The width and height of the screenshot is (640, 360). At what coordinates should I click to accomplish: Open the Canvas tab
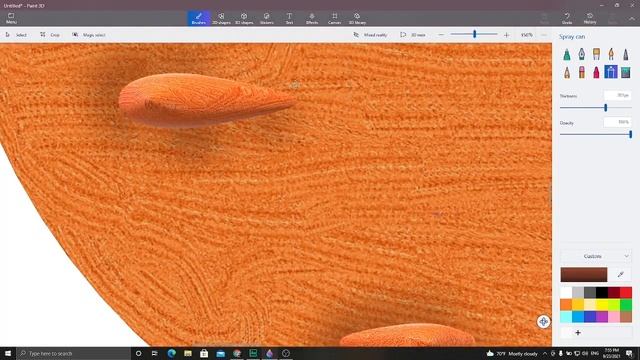pos(334,18)
